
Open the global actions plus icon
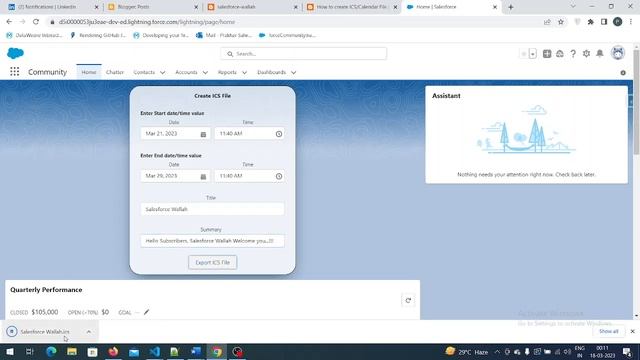547,53
